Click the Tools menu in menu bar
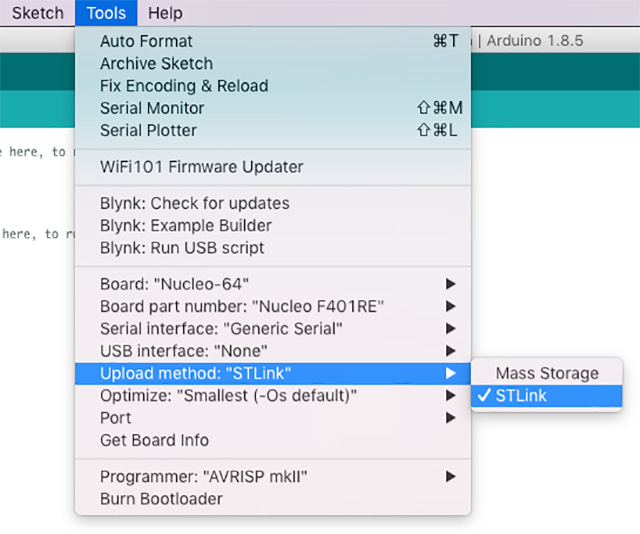The image size is (640, 534). (x=106, y=13)
